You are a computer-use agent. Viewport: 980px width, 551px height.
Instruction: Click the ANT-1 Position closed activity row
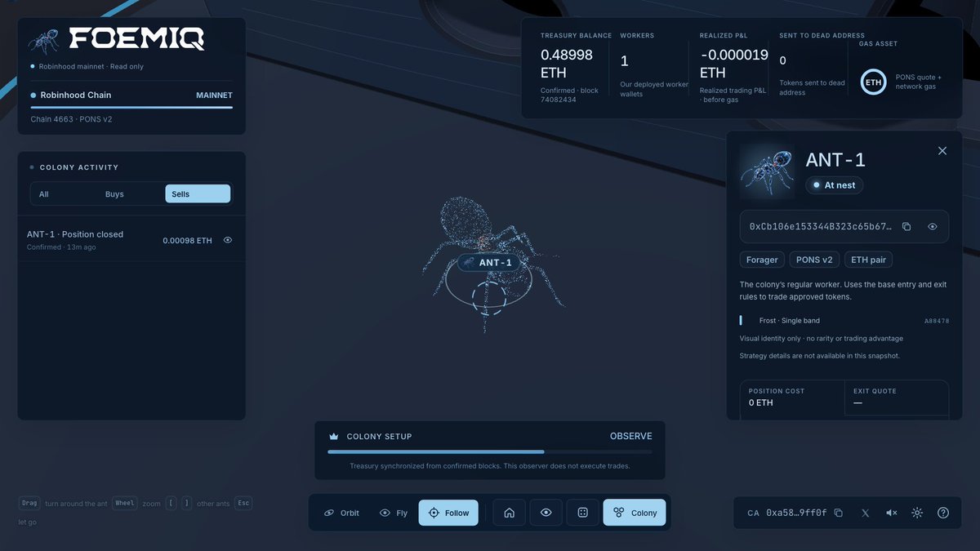131,240
